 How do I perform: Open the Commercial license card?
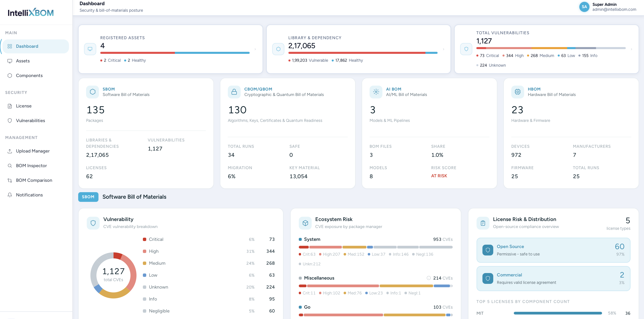(x=553, y=278)
